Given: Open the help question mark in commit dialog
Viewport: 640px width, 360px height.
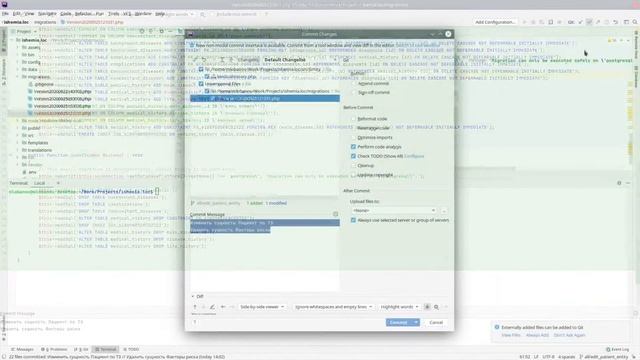Looking at the screenshot, I should [195, 322].
